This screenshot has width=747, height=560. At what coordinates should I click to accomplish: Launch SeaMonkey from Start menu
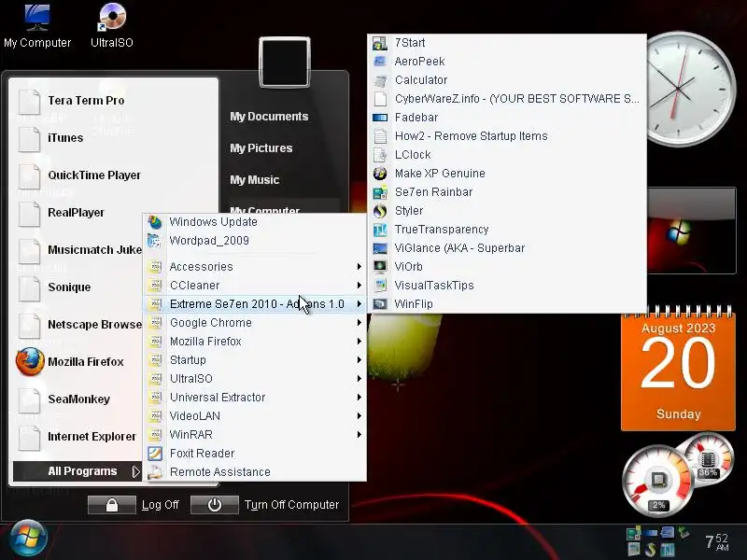78,399
